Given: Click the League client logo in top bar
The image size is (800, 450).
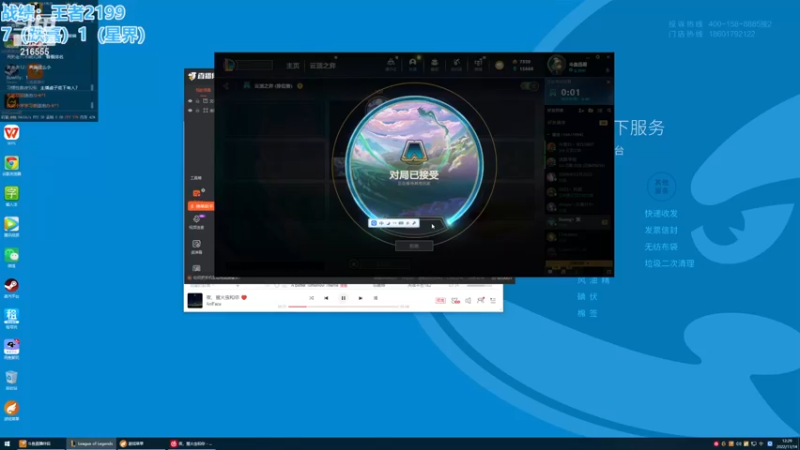Looking at the screenshot, I should (230, 65).
